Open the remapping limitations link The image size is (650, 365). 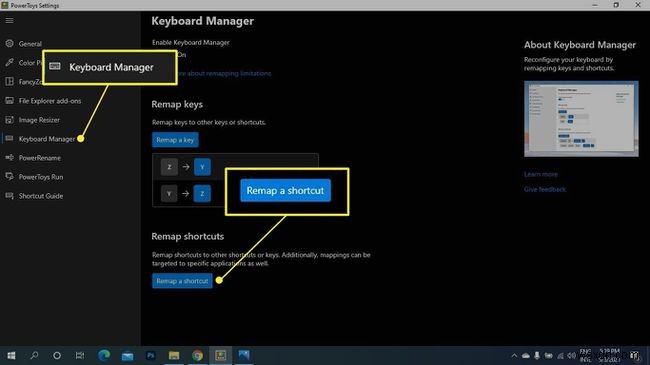[224, 73]
